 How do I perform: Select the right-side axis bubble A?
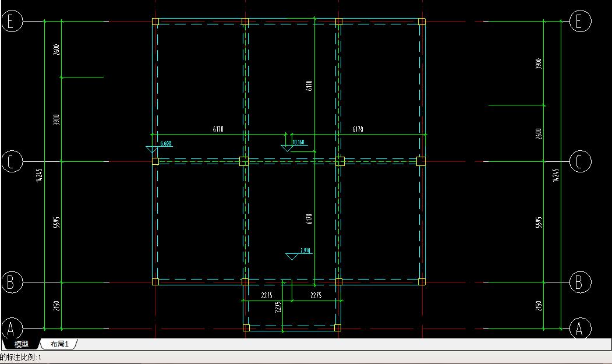pos(581,328)
